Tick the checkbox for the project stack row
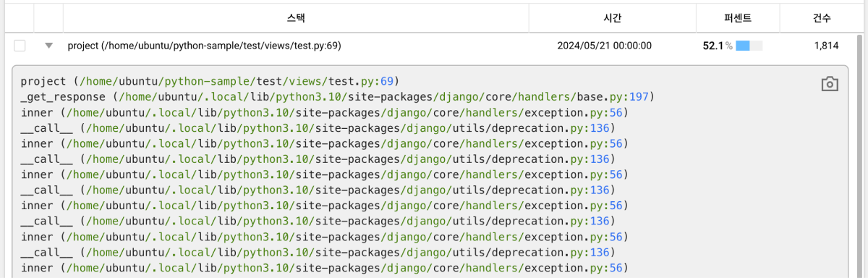Viewport: 868px width, 278px height. pyautogui.click(x=20, y=46)
